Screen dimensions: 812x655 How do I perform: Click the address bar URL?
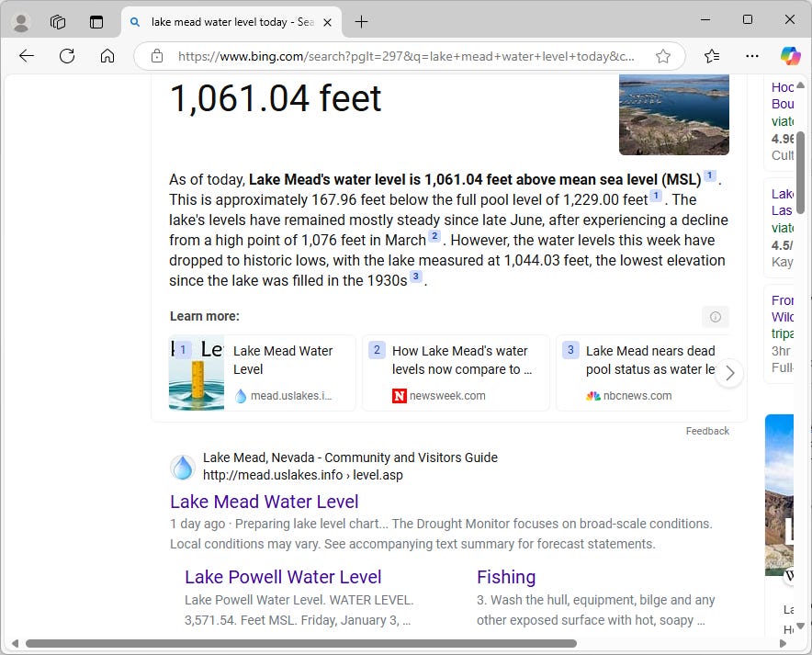coord(406,56)
